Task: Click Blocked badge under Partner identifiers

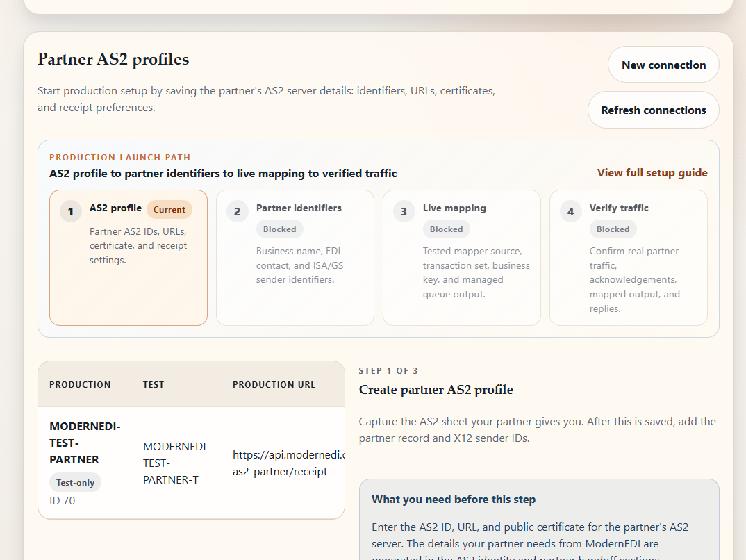Action: (280, 229)
